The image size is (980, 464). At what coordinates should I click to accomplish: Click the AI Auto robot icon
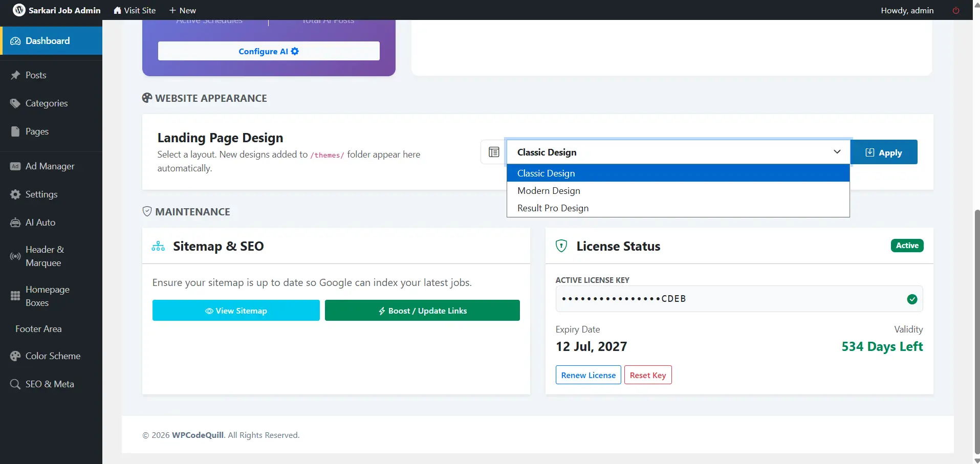15,223
